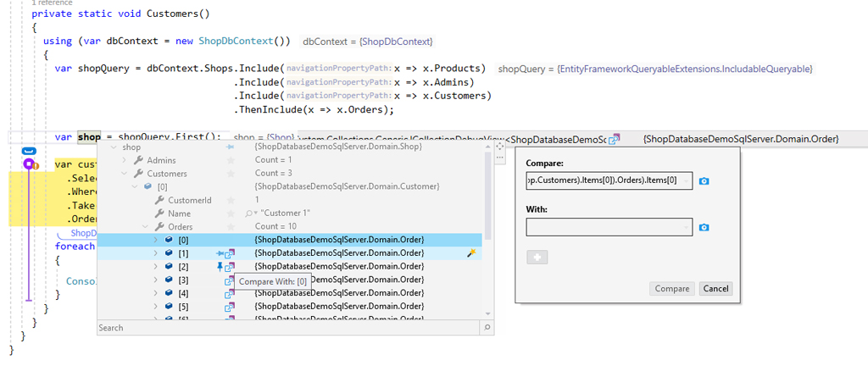Expand Orders item [1]
This screenshot has width=868, height=377.
click(156, 253)
